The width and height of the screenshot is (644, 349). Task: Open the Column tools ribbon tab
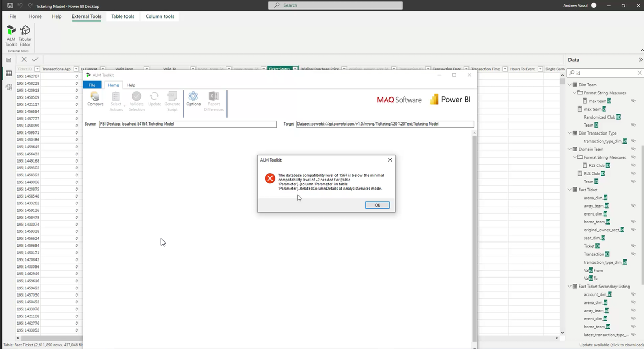[160, 16]
